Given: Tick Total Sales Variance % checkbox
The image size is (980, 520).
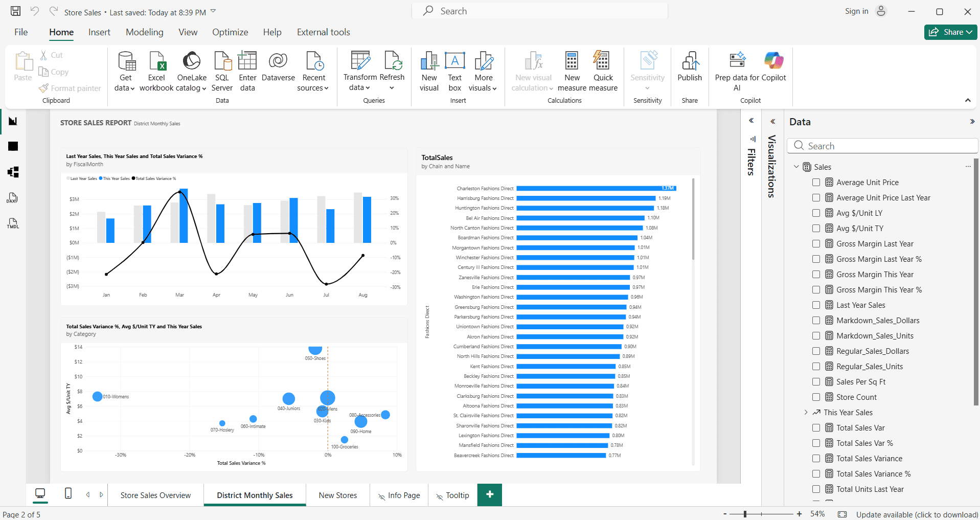Looking at the screenshot, I should [x=816, y=474].
